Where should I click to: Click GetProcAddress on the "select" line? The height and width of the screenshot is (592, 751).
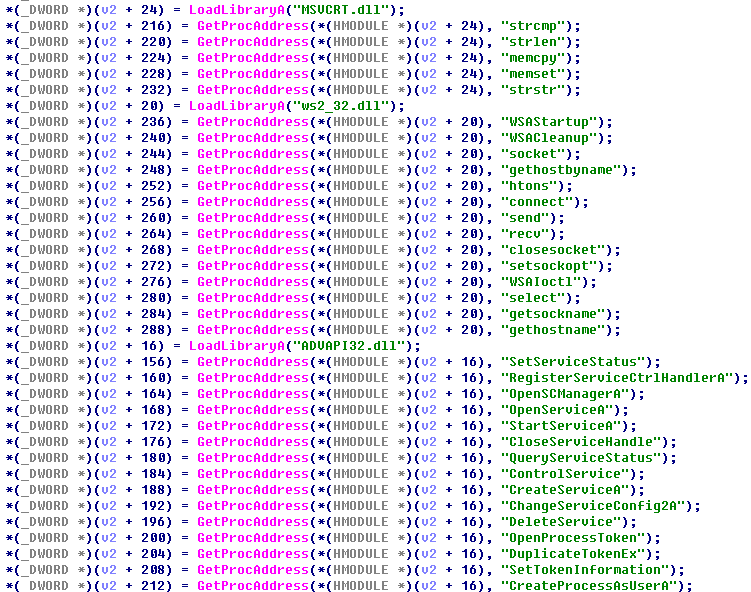click(x=253, y=298)
